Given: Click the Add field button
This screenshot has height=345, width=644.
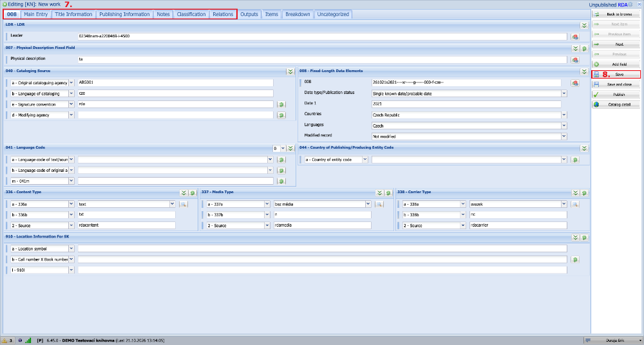Looking at the screenshot, I should (616, 64).
